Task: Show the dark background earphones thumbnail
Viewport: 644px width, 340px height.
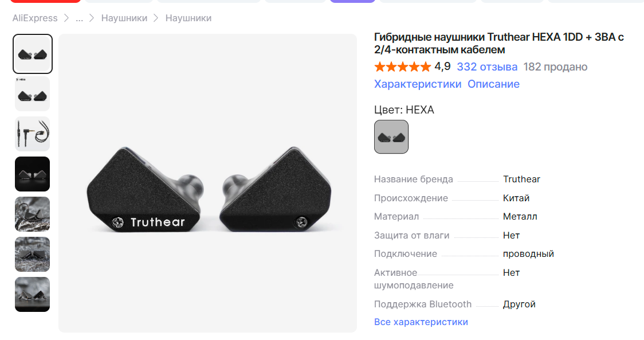Action: [x=33, y=174]
